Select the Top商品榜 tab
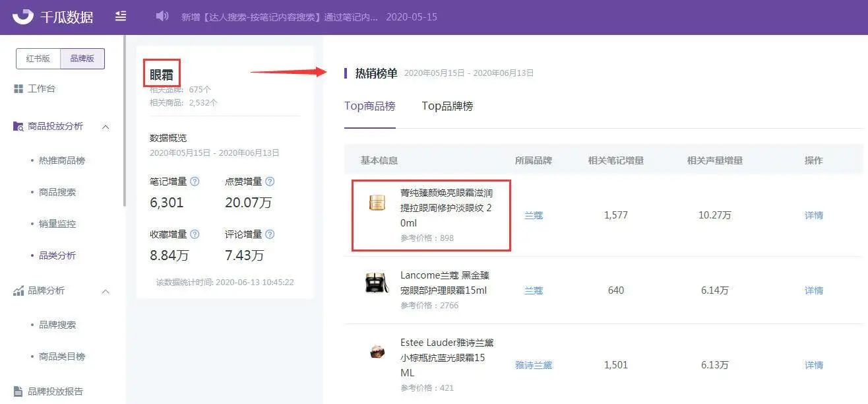Screen dimensions: 868x404 point(370,106)
